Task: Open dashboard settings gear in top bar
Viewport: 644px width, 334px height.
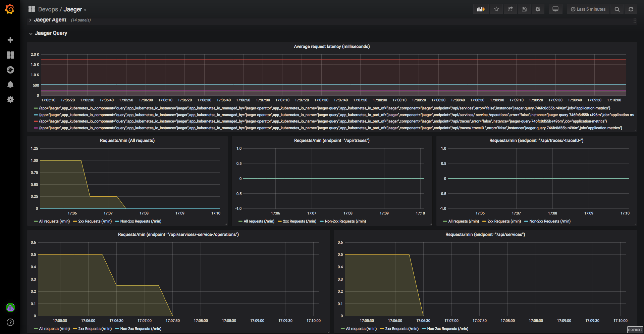Action: 538,9
